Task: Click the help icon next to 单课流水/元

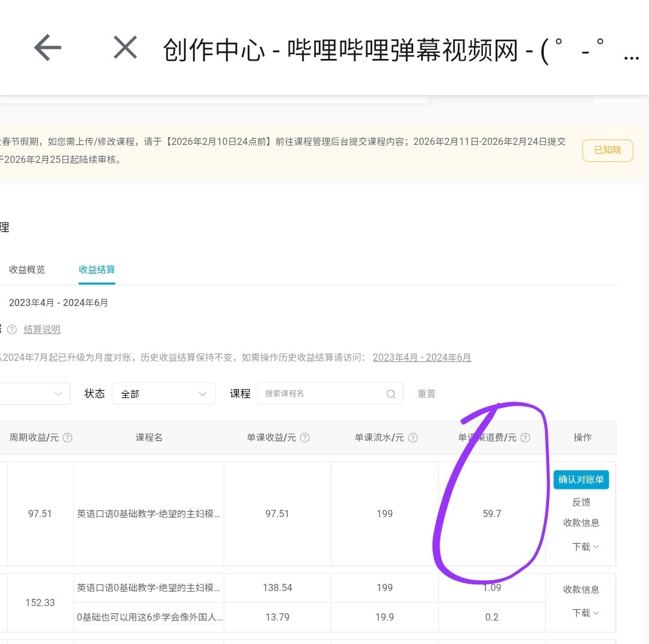Action: [412, 438]
